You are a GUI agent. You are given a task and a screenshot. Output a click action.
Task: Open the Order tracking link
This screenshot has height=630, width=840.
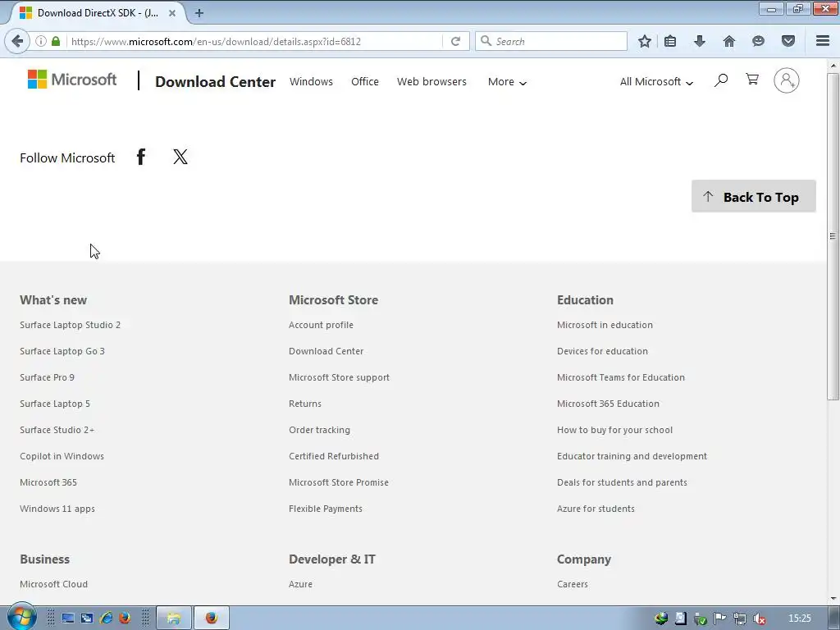(319, 430)
